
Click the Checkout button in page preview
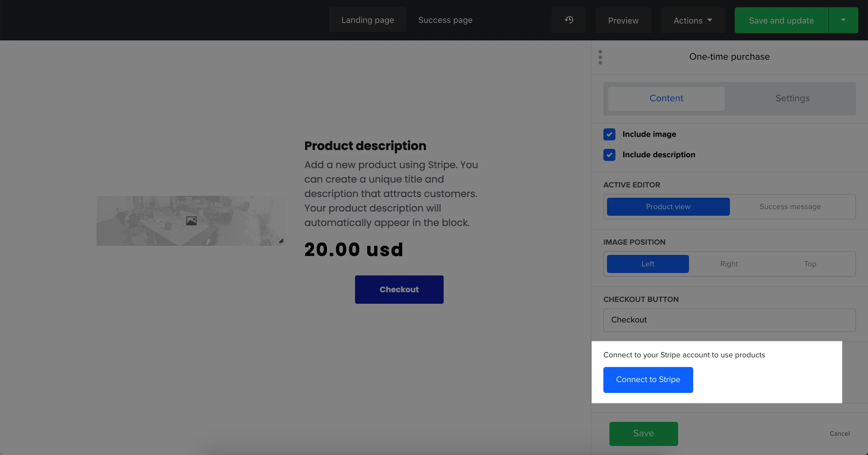pos(399,290)
